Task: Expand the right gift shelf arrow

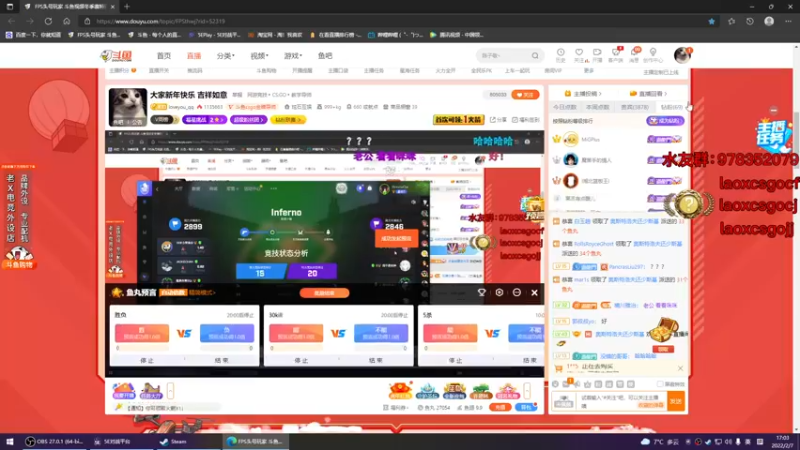Action: coord(527,391)
